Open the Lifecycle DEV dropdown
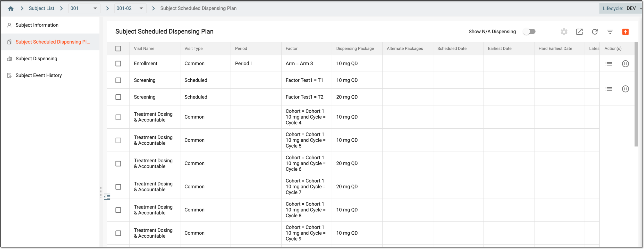 tap(621, 8)
